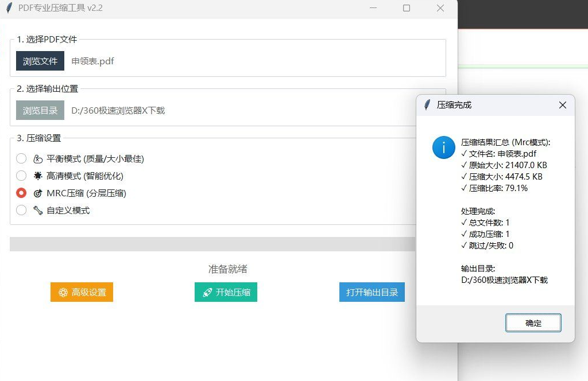Click the 处理完成 heading in dialog
The image size is (588, 381).
[x=478, y=211]
